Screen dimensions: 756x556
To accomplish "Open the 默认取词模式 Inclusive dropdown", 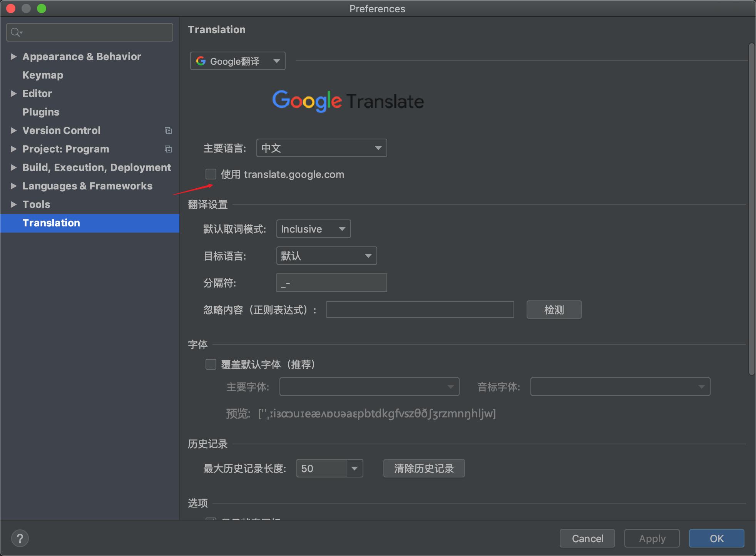I will tap(313, 229).
